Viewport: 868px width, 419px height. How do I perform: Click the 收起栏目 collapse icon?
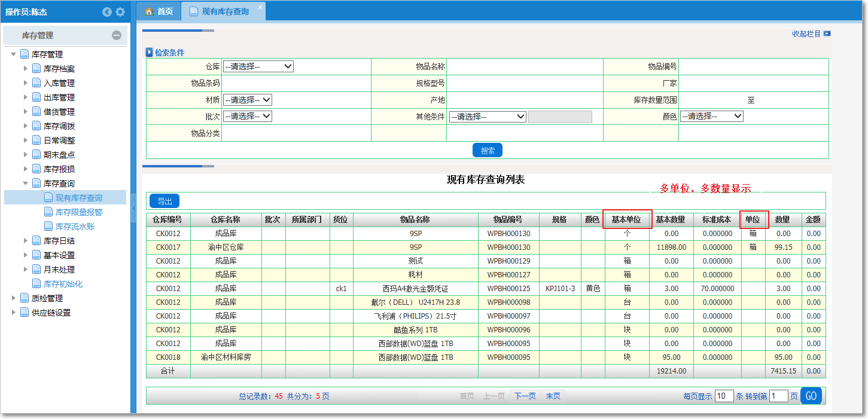(x=827, y=34)
